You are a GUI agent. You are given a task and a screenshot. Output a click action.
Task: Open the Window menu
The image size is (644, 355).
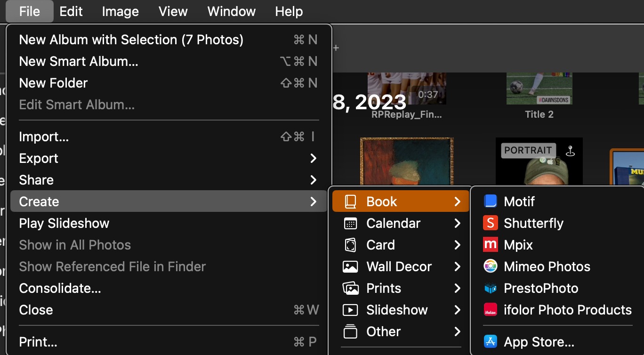231,11
